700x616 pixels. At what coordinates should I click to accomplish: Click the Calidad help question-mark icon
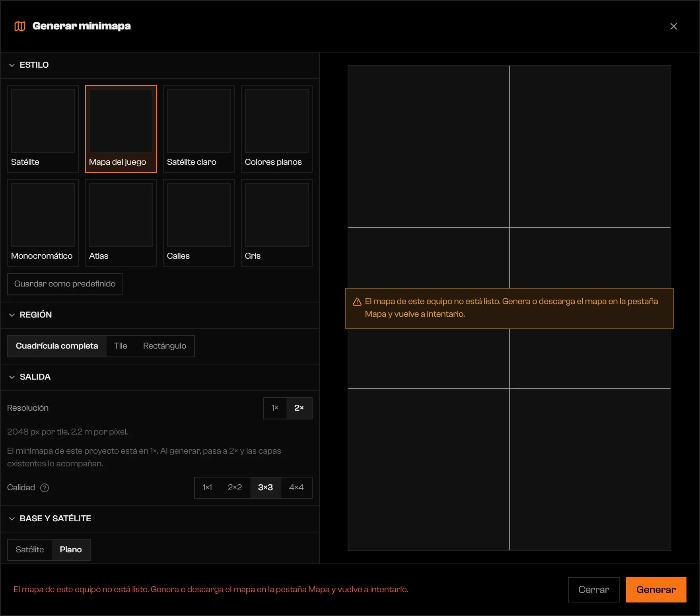click(x=45, y=488)
